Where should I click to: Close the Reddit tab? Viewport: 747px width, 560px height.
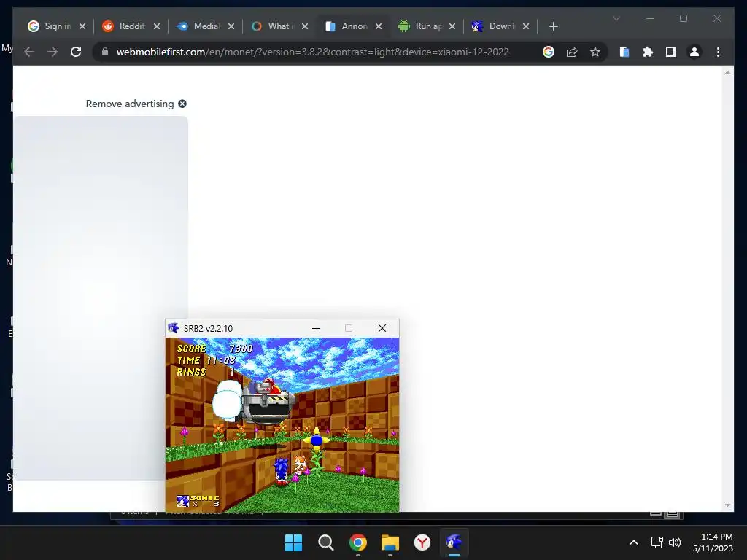156,26
